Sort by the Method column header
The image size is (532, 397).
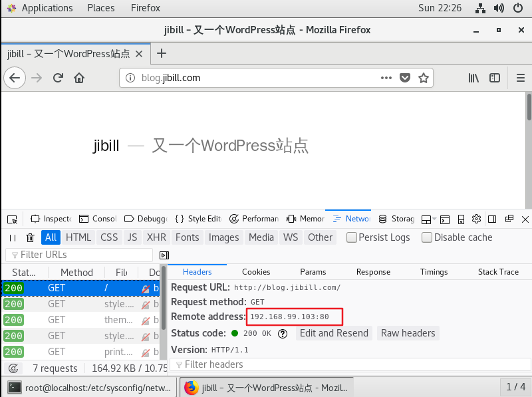76,273
